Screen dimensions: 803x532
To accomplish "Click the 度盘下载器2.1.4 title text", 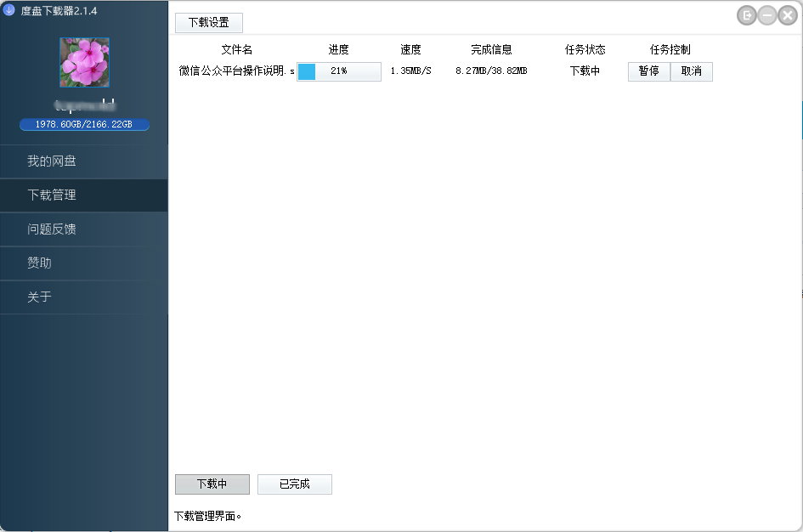I will coord(59,11).
